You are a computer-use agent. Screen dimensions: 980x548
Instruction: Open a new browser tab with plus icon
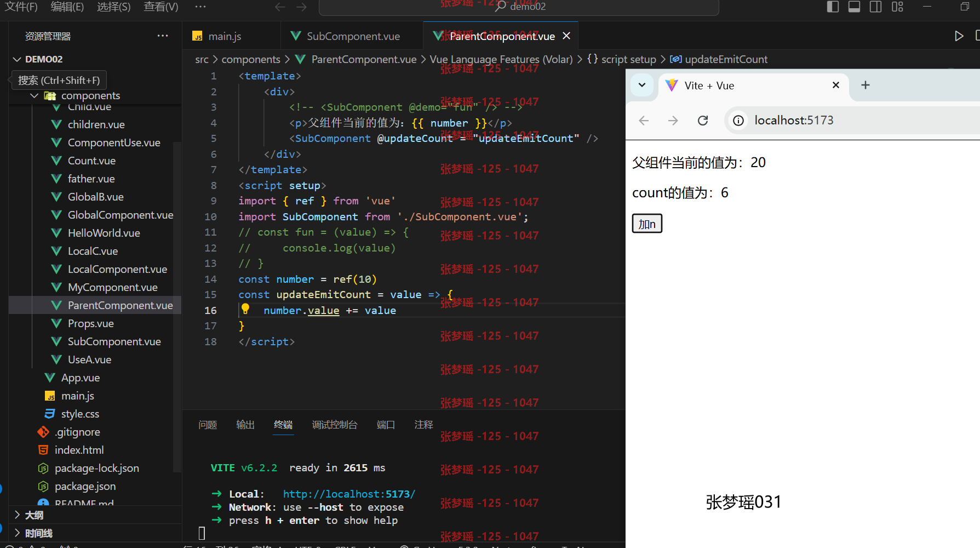click(866, 85)
